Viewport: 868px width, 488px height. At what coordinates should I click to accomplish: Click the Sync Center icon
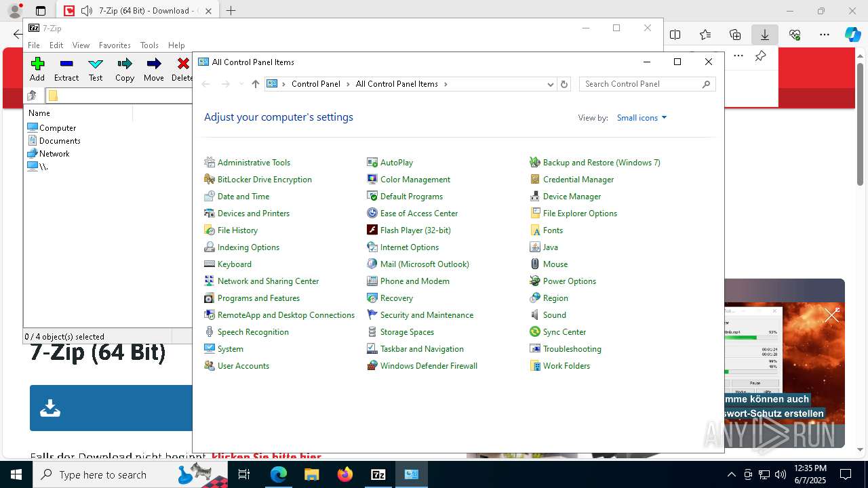tap(535, 332)
